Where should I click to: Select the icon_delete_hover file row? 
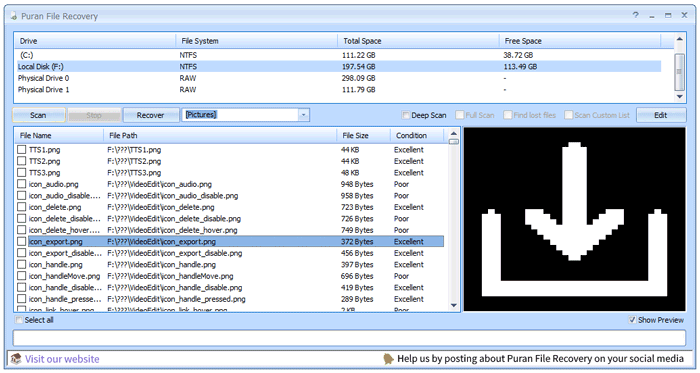pyautogui.click(x=230, y=230)
